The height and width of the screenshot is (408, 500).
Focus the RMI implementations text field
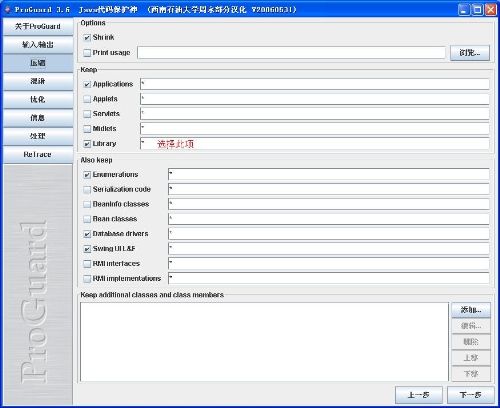click(x=329, y=278)
